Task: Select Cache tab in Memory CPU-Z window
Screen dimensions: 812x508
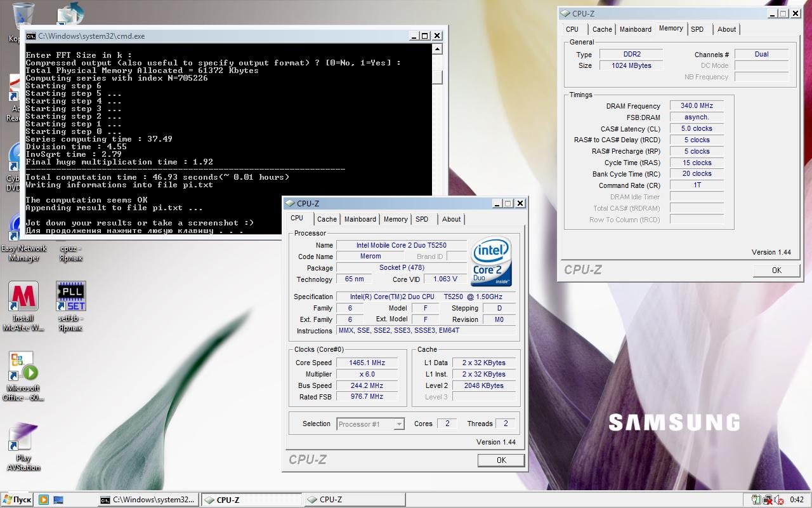Action: coord(603,29)
